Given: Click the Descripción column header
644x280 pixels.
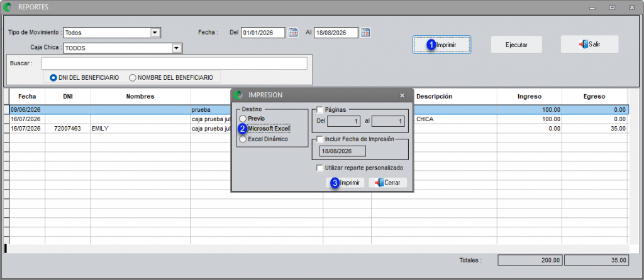Looking at the screenshot, I should (434, 96).
